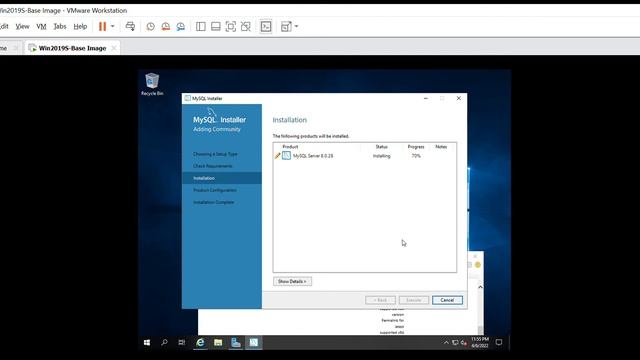Click the 70% progress value
Image resolution: width=640 pixels, height=360 pixels.
(x=416, y=156)
